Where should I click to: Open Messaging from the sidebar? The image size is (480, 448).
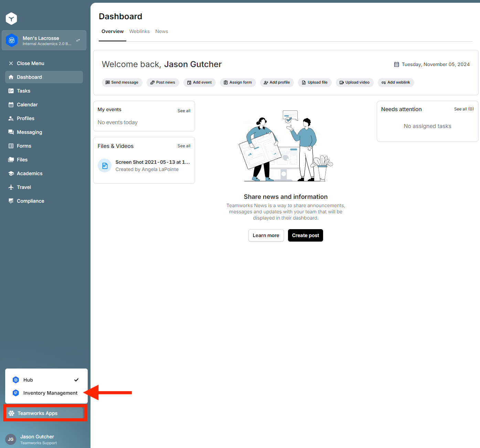29,132
